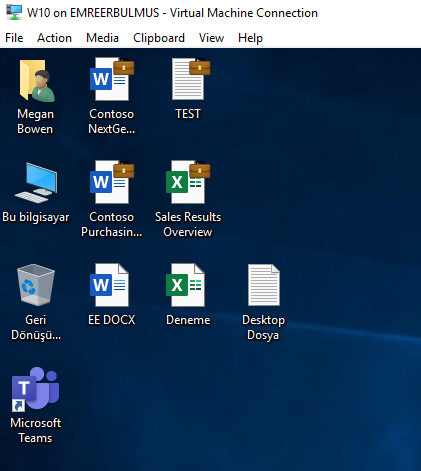421x471 pixels.
Task: Open the View menu
Action: (211, 38)
